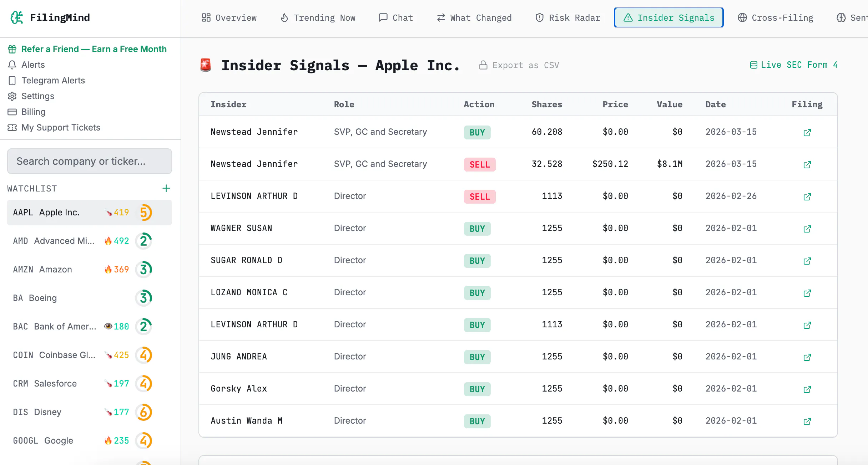868x465 pixels.
Task: Select GOOGL Google in the watchlist
Action: [x=90, y=441]
